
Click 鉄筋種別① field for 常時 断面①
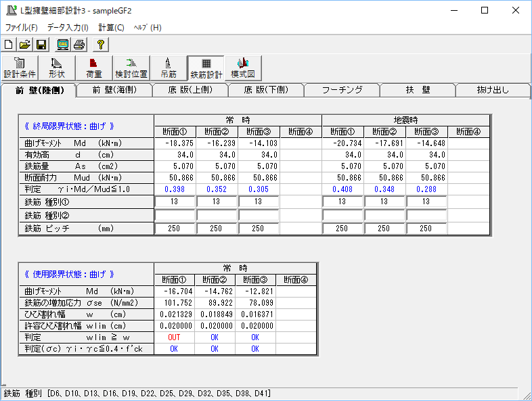(x=175, y=202)
